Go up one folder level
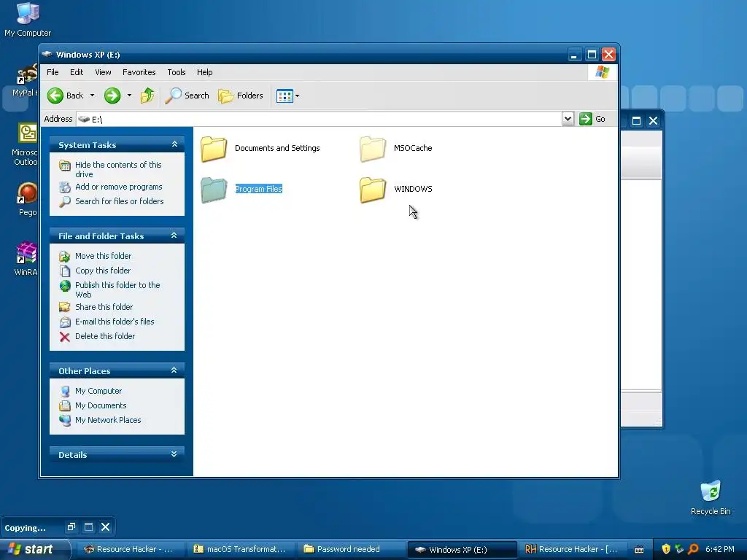747x560 pixels. pos(147,96)
